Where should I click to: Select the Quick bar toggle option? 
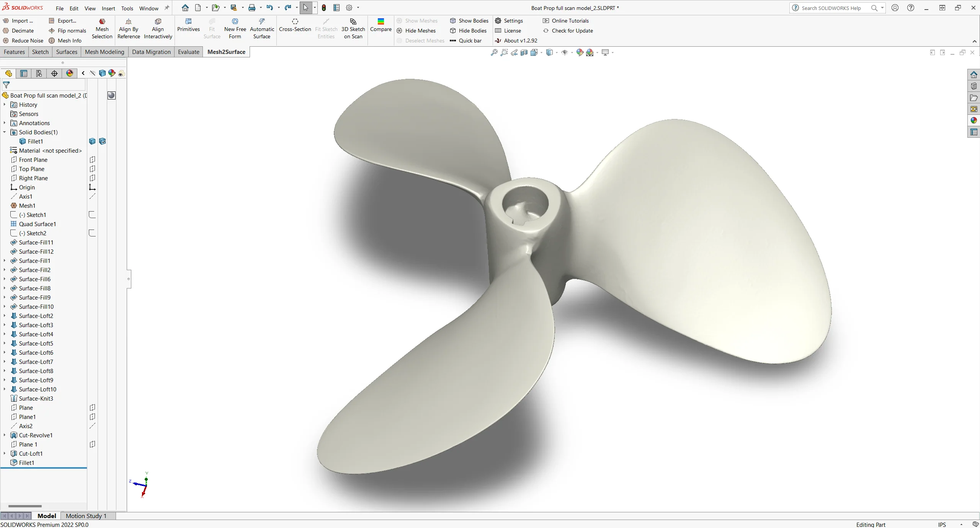coord(469,40)
